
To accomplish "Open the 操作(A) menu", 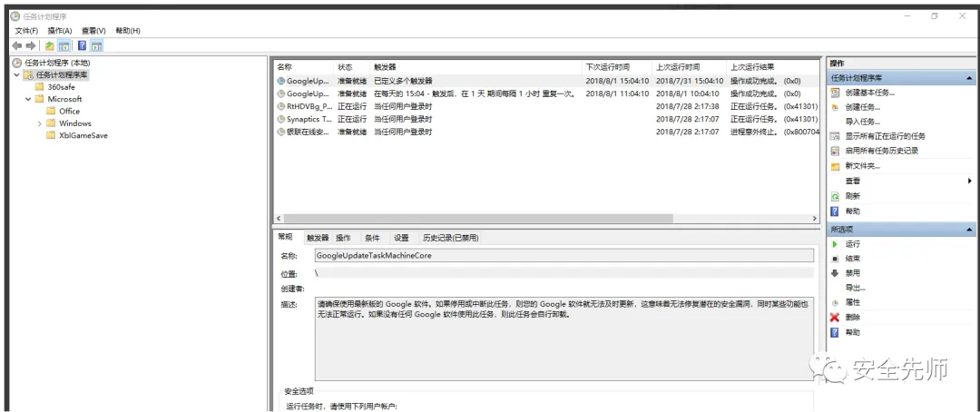I will point(60,31).
